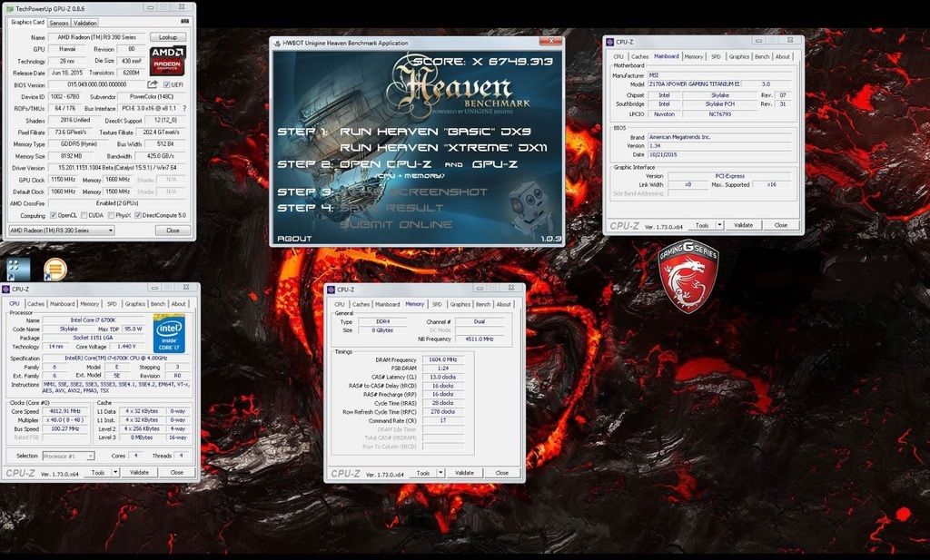Image resolution: width=930 pixels, height=560 pixels.
Task: Run Heaven "Basic" DX9 benchmark
Action: click(435, 132)
